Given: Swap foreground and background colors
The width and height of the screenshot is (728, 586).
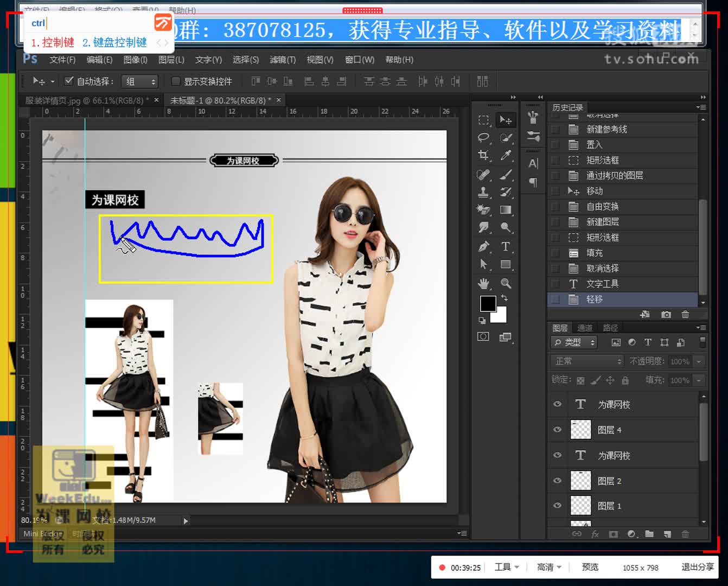Looking at the screenshot, I should pos(505,298).
